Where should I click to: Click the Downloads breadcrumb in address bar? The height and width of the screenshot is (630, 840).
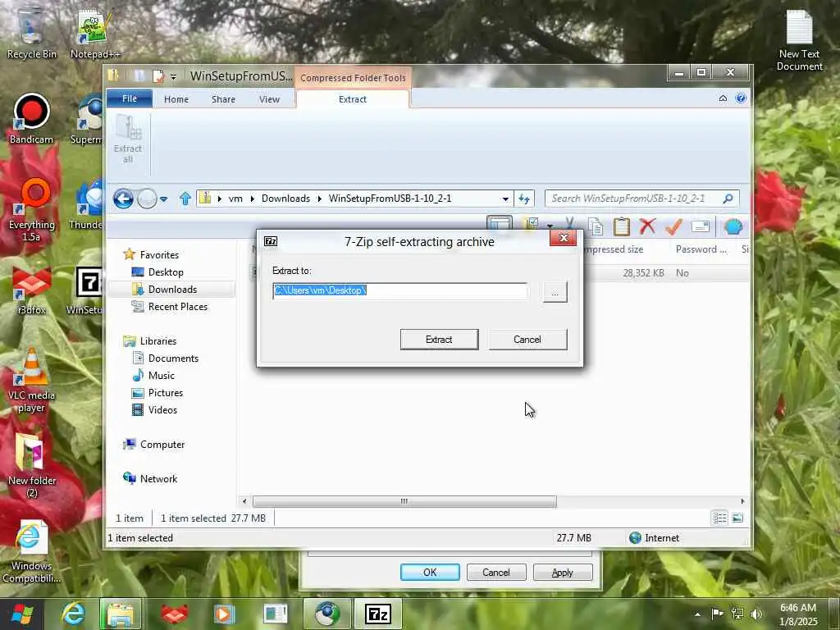285,199
